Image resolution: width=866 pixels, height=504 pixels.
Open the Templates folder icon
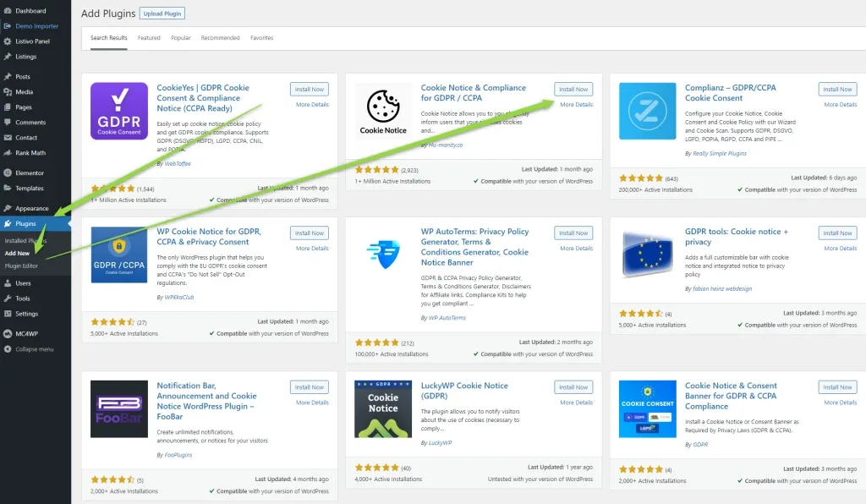click(7, 189)
